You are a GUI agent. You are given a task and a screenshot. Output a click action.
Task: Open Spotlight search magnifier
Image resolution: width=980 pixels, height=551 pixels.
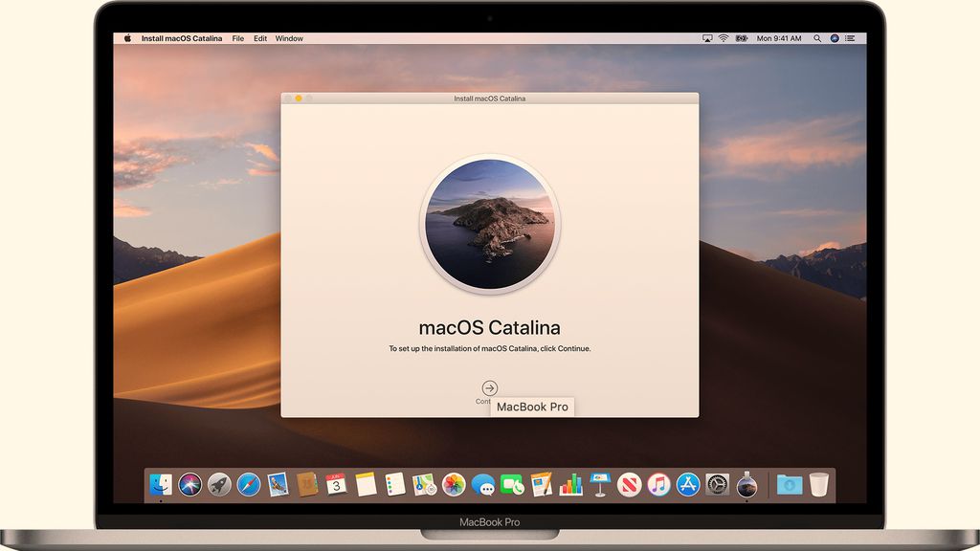pos(817,38)
